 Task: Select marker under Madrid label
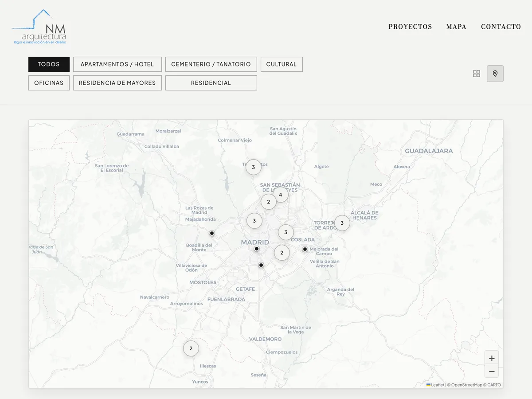pos(257,249)
